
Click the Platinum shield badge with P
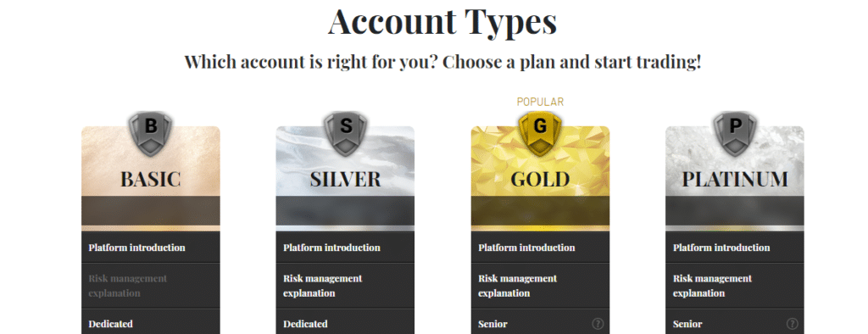coord(735,133)
